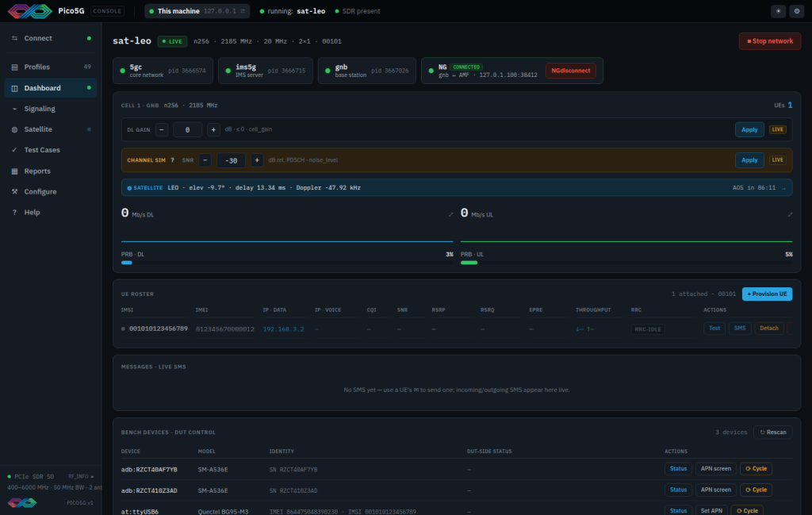
Task: Expand the Mb/s UL throughput chart
Action: [790, 214]
